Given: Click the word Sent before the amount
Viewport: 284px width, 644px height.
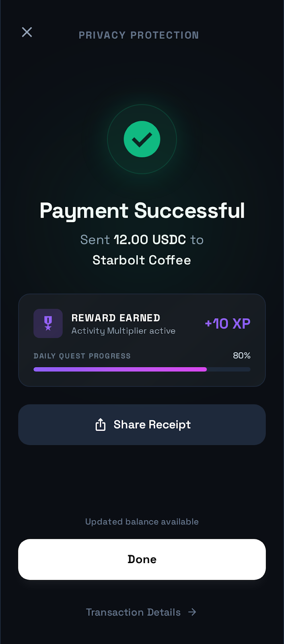Looking at the screenshot, I should 95,240.
